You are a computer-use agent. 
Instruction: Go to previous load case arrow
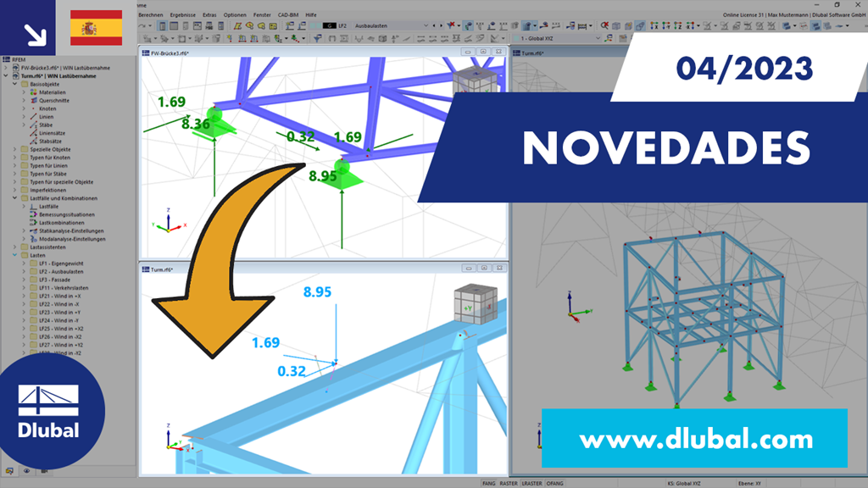(434, 25)
